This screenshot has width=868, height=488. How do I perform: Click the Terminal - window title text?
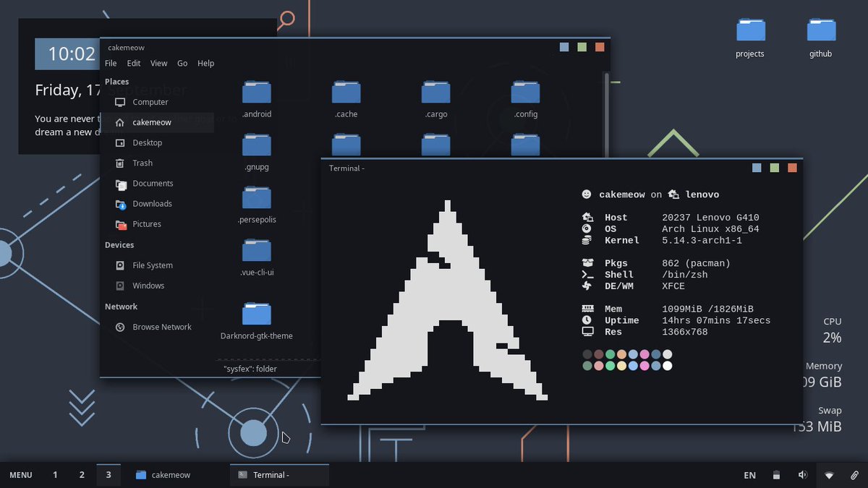346,168
